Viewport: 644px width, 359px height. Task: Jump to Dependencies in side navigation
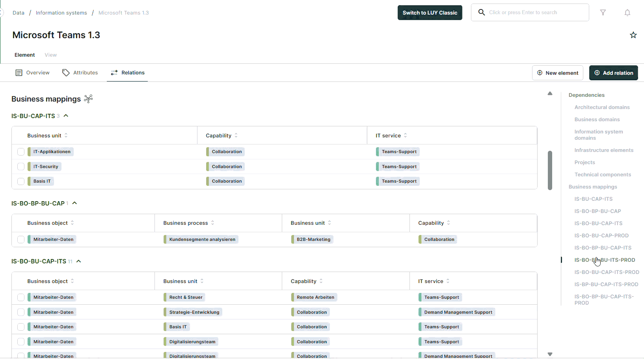tap(586, 95)
